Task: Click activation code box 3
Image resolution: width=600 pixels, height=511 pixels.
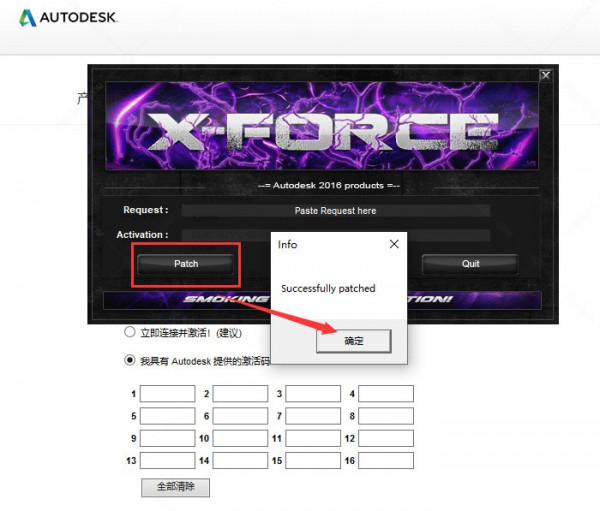Action: click(x=313, y=393)
